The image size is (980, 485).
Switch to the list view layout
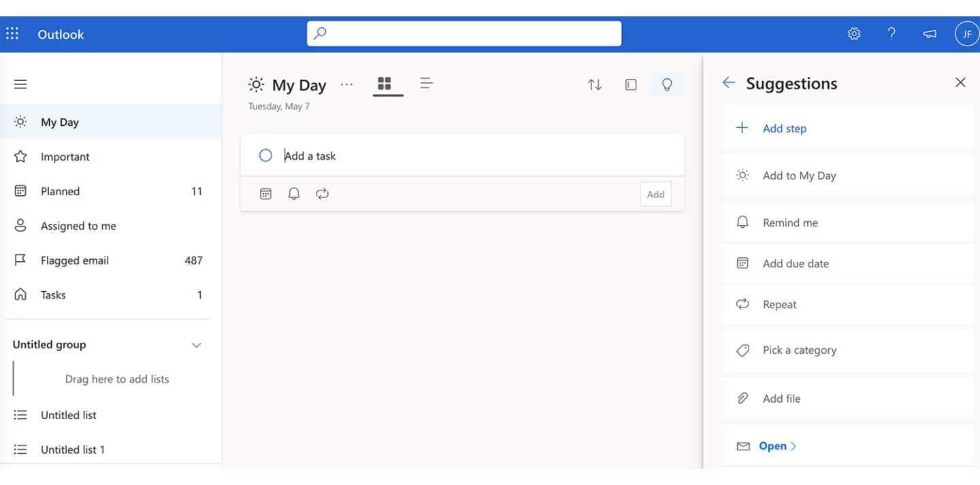[x=427, y=82]
